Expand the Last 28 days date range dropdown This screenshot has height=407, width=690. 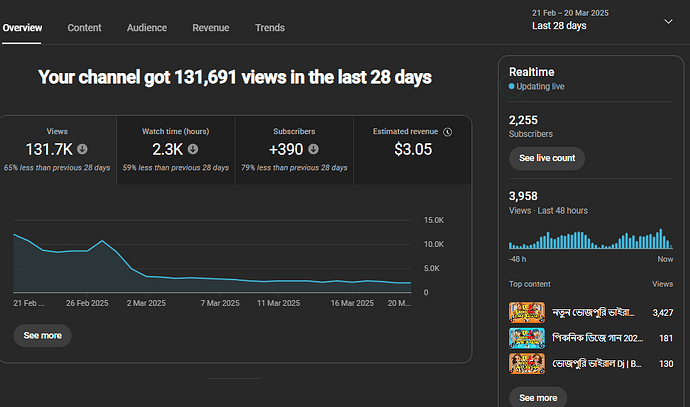[x=667, y=20]
